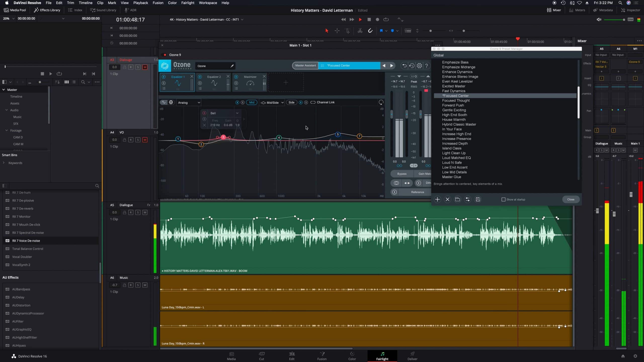This screenshot has width=644, height=362.
Task: Toggle Channel Link in the EQ
Action: (323, 102)
